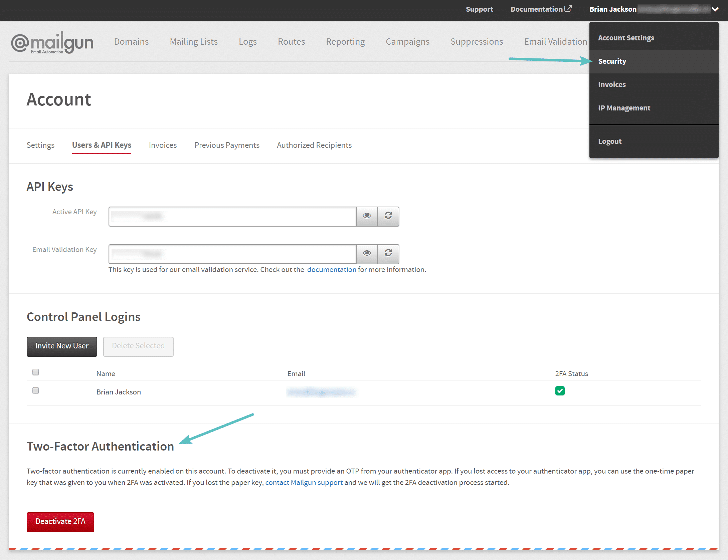Click the refresh icon for Email Validation Key
The height and width of the screenshot is (560, 728).
click(388, 253)
